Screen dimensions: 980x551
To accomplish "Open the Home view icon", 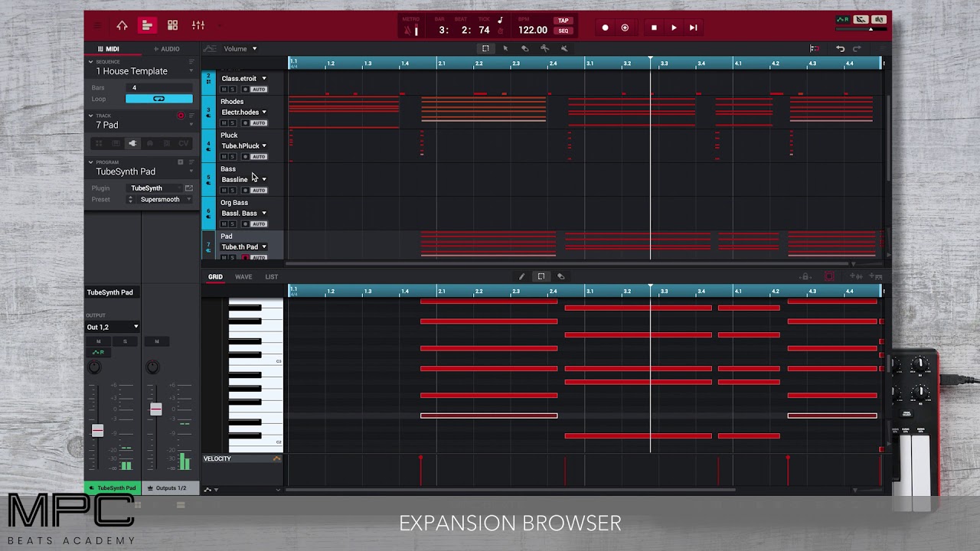I will 122,25.
